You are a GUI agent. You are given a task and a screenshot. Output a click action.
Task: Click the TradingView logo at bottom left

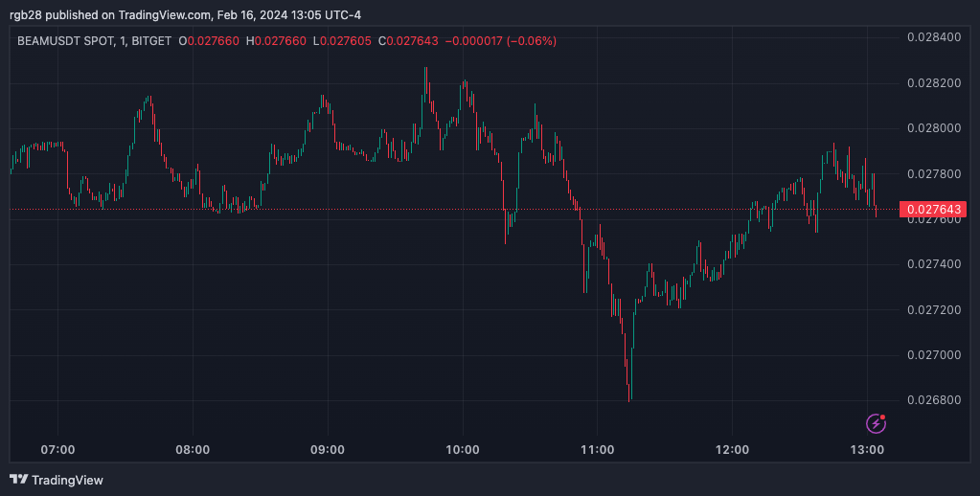coord(57,480)
